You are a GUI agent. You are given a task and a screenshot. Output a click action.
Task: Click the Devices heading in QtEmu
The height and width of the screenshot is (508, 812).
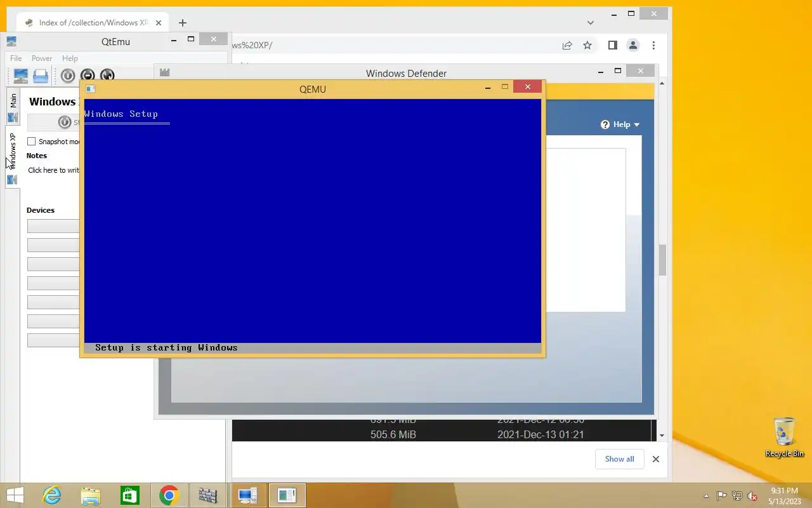(x=41, y=210)
